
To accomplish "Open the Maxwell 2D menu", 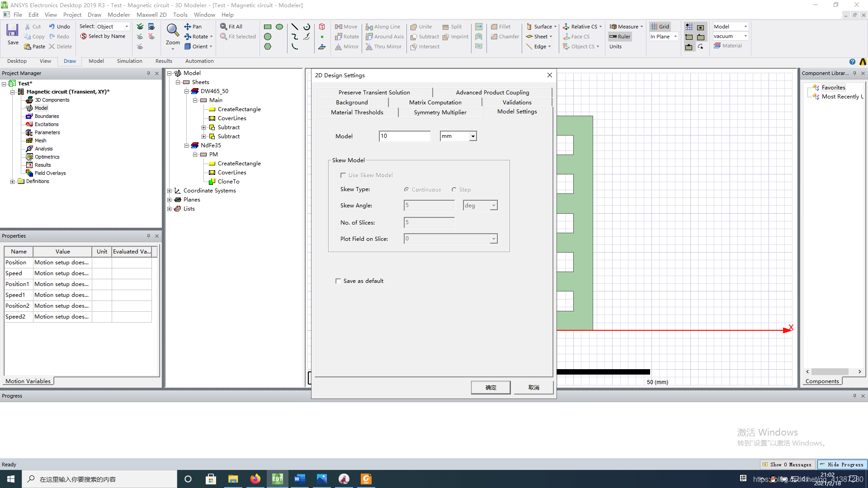I will coord(151,15).
